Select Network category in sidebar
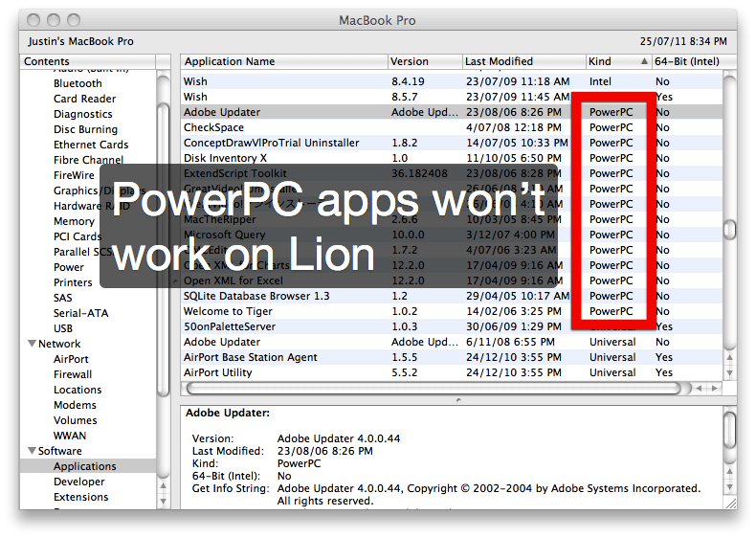This screenshot has height=538, width=756. point(59,344)
